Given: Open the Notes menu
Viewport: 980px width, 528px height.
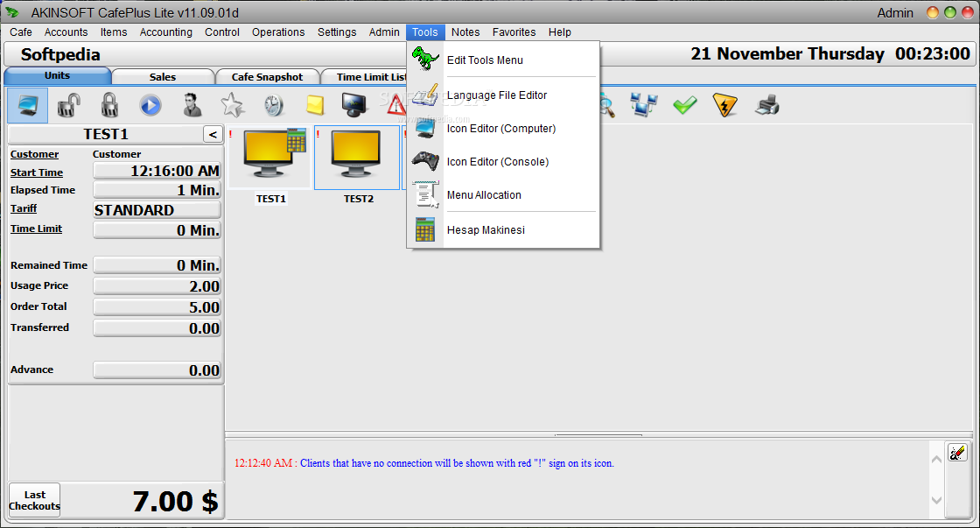Looking at the screenshot, I should (x=465, y=32).
